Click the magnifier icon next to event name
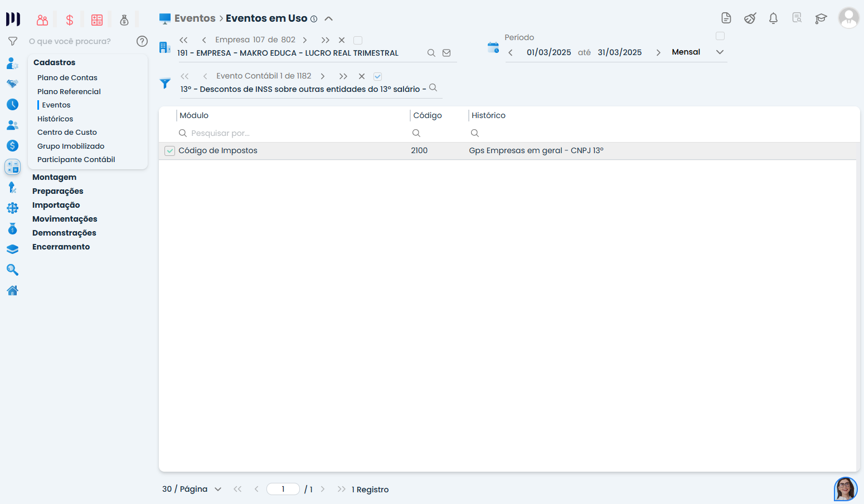The image size is (864, 504). tap(433, 88)
